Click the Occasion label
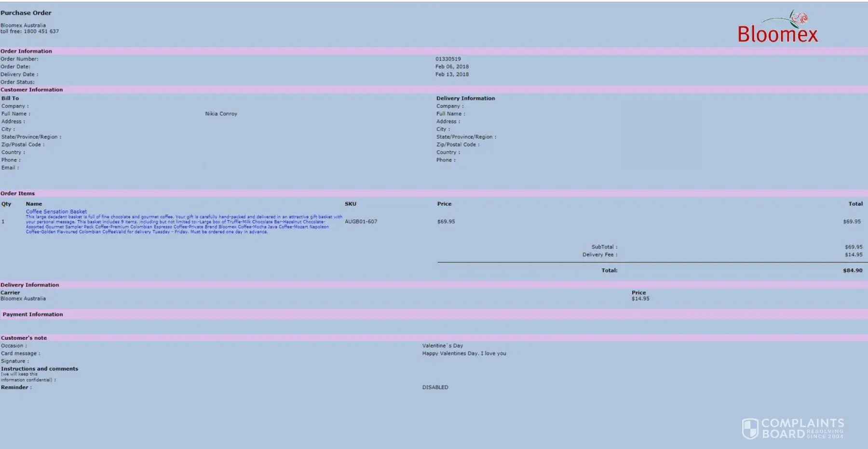This screenshot has width=868, height=449. pos(14,346)
